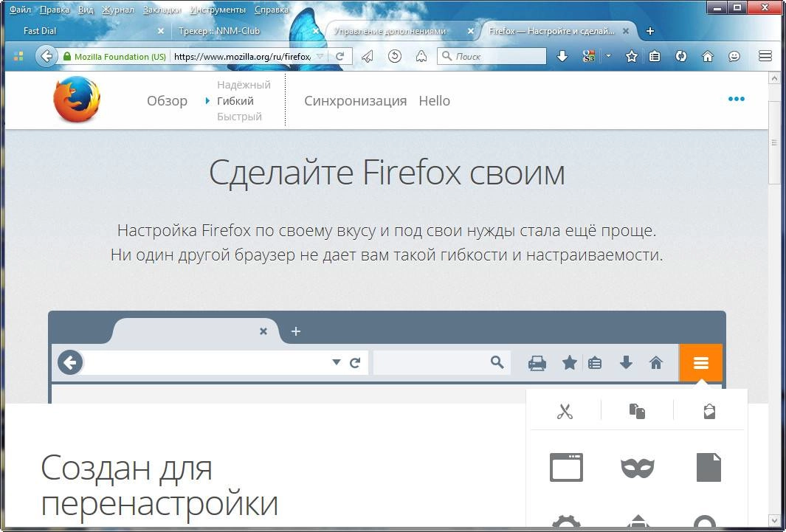Click the circular history restore icon
This screenshot has width=786, height=532.
point(395,57)
